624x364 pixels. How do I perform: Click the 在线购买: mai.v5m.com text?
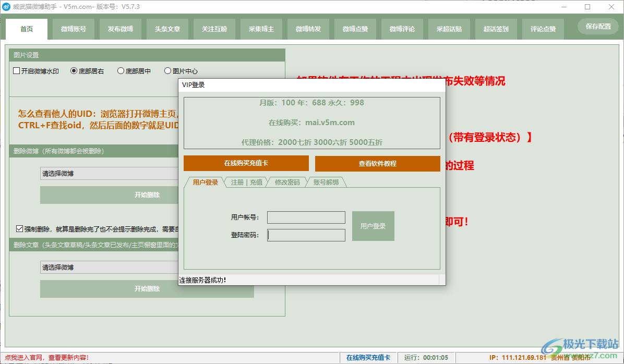tap(311, 123)
